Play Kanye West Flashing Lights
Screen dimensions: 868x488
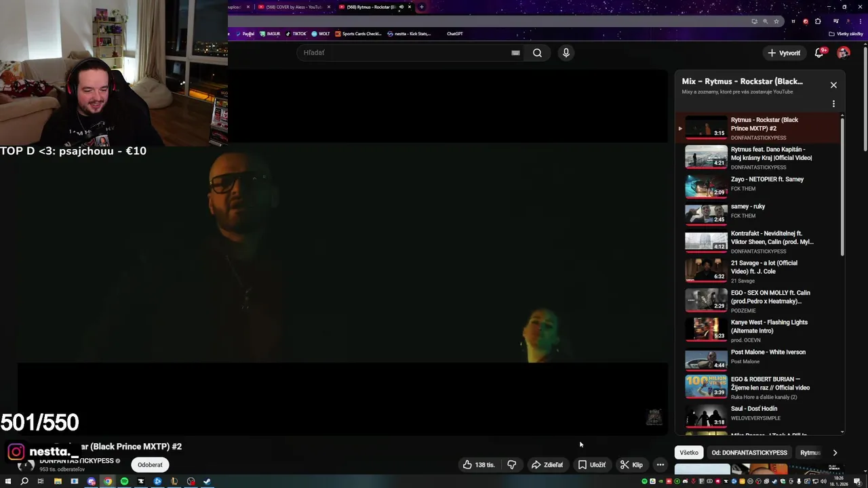coord(759,331)
